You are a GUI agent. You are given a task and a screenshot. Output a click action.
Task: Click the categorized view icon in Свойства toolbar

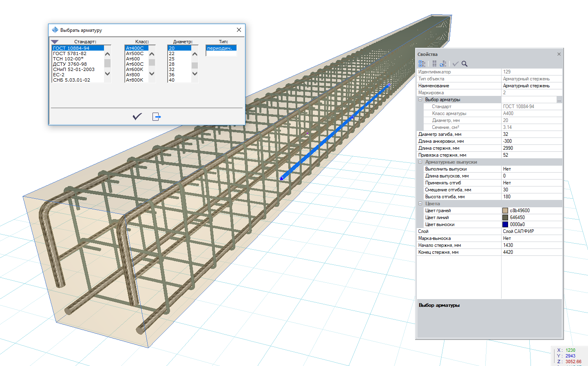point(422,64)
